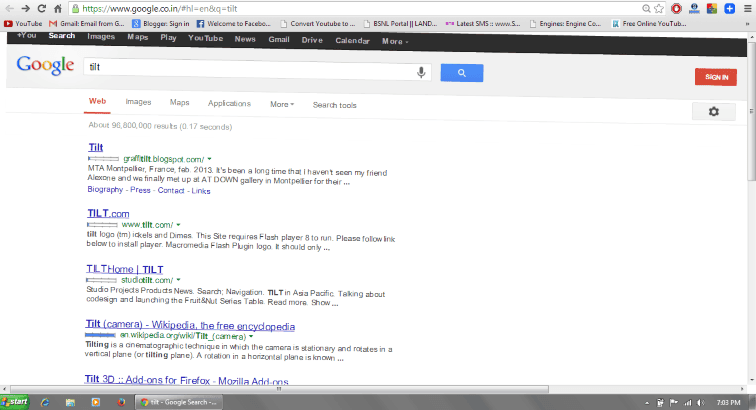This screenshot has height=410, width=756.
Task: Open the TILT.com result title
Action: pos(108,213)
